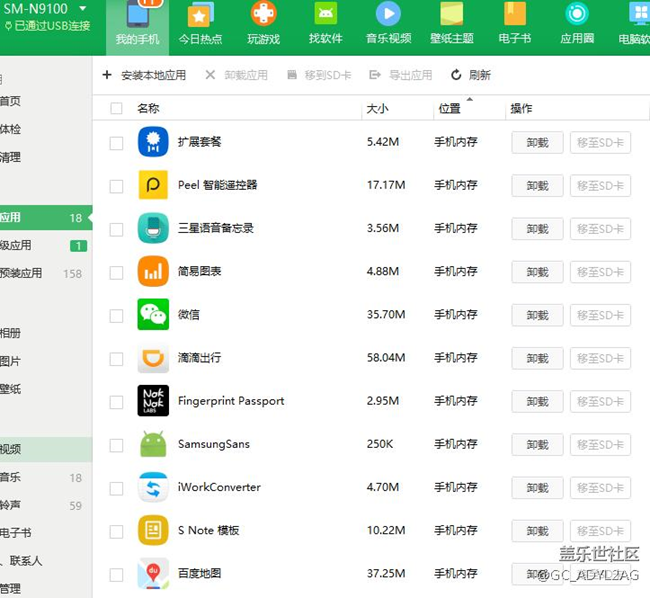
Task: Click the 微信 WeChat app icon
Action: (153, 314)
